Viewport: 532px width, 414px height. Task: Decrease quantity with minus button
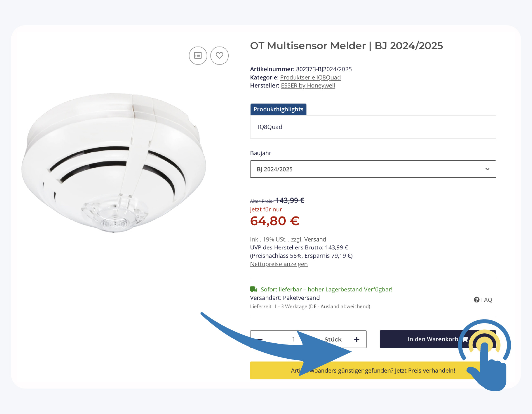260,339
